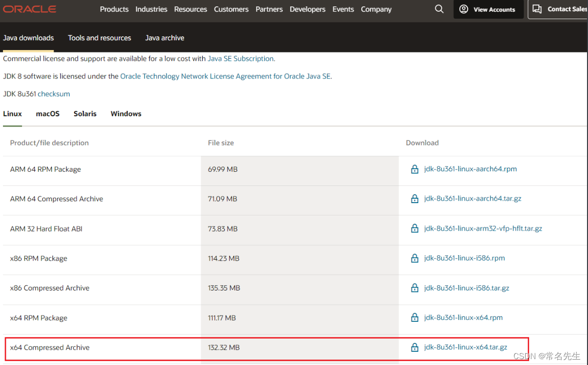The image size is (588, 365).
Task: Select the Linux platform tab
Action: pyautogui.click(x=12, y=113)
